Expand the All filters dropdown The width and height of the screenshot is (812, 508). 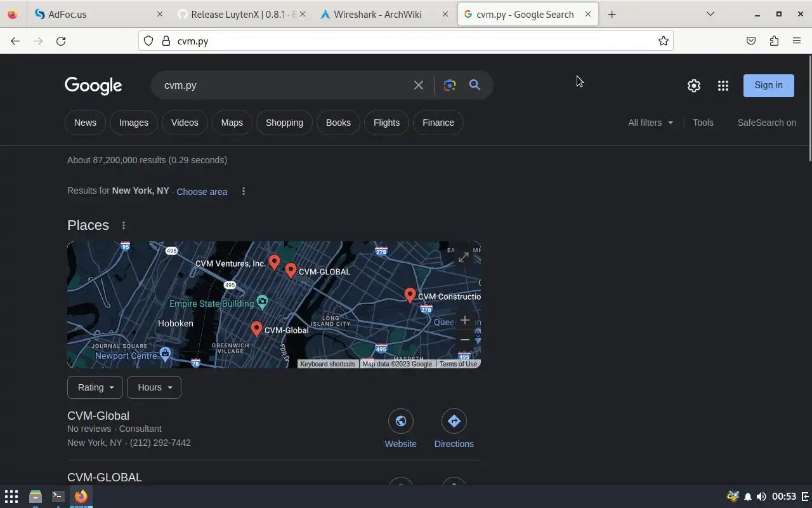point(651,123)
